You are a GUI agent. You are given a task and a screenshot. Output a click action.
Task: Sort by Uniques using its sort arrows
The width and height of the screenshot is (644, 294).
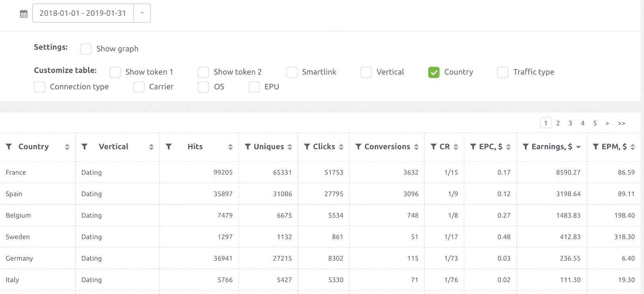290,147
